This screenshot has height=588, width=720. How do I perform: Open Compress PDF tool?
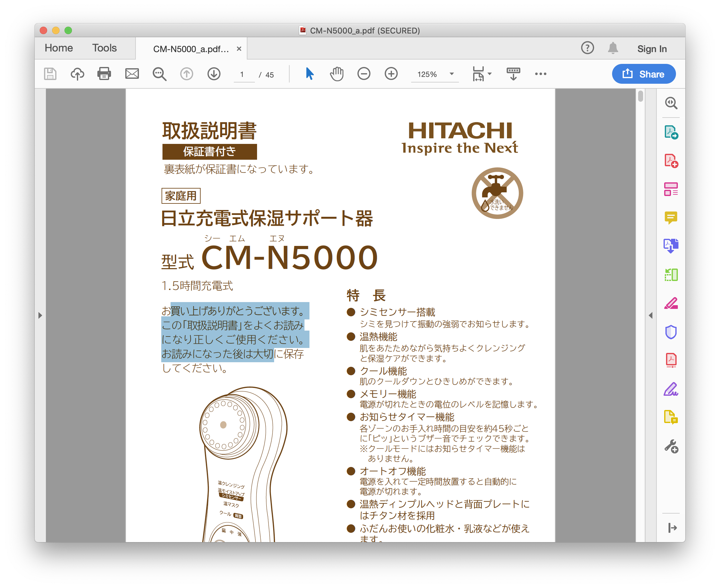tap(671, 360)
